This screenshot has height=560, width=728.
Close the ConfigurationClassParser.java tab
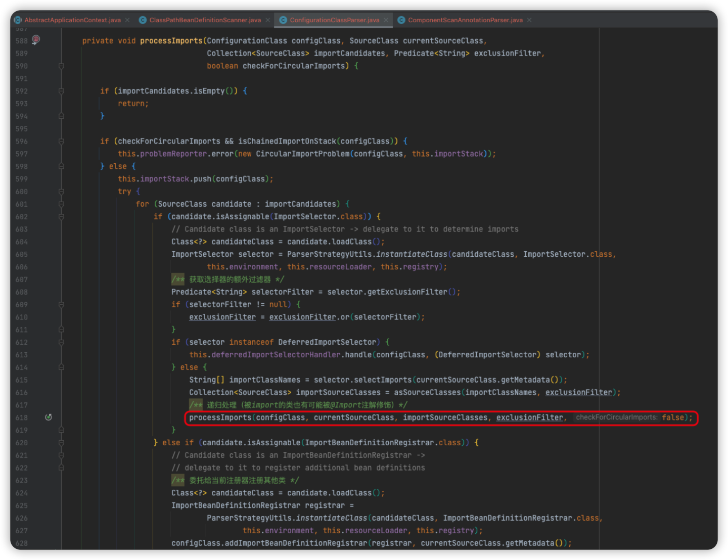pyautogui.click(x=386, y=20)
